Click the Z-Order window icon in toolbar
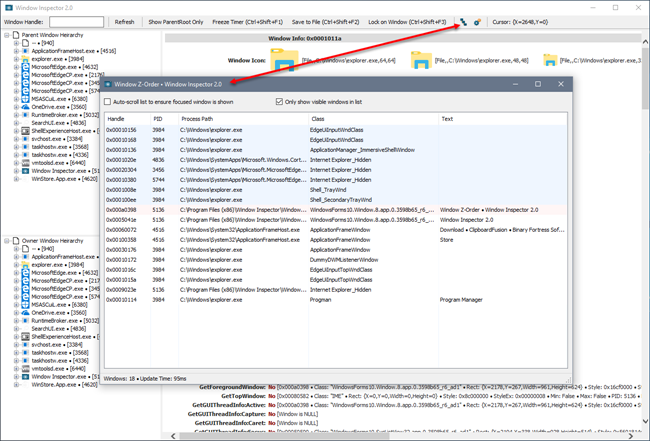The height and width of the screenshot is (441, 650). (463, 21)
